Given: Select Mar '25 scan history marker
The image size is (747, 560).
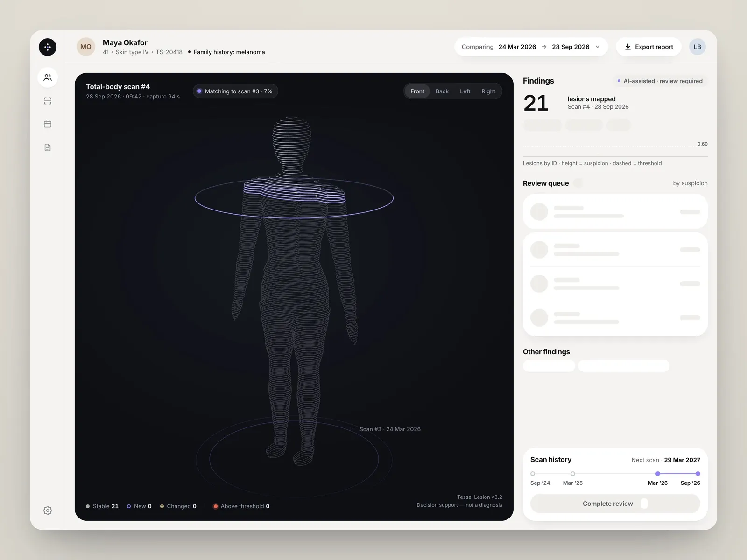Looking at the screenshot, I should click(573, 474).
